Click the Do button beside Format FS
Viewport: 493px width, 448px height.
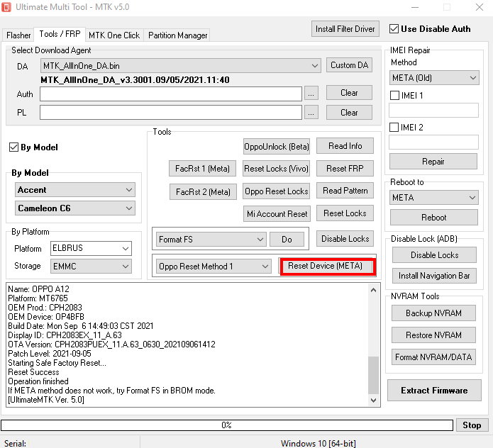tap(287, 240)
